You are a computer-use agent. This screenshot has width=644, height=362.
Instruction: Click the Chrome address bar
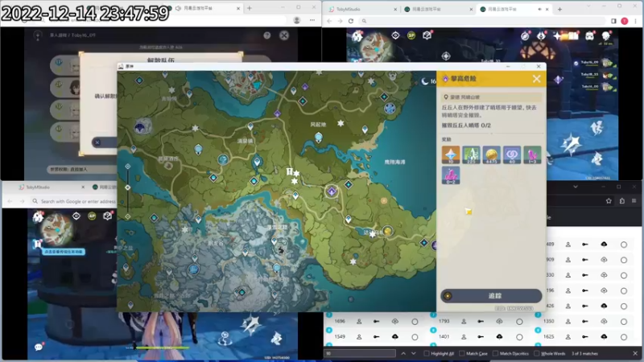point(482,21)
